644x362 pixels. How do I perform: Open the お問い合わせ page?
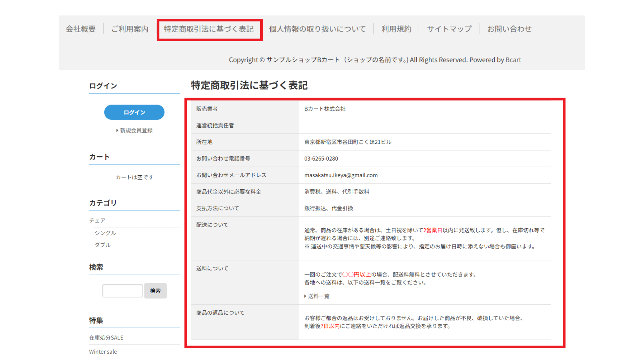point(509,29)
